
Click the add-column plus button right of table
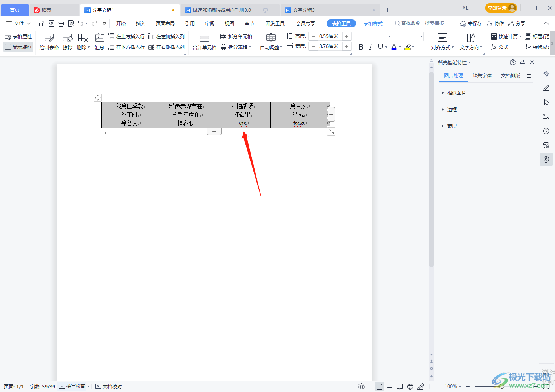(x=331, y=115)
